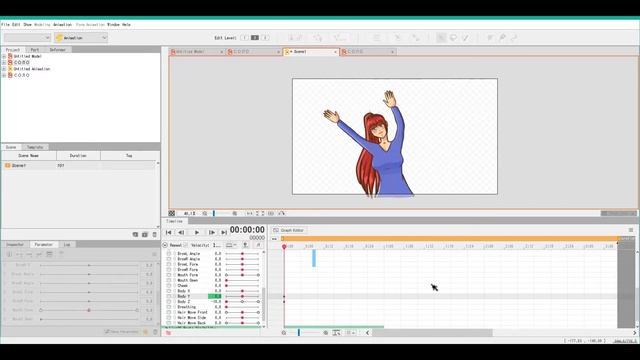The width and height of the screenshot is (640, 360).
Task: Toggle the Repeat checkbox
Action: (185, 245)
